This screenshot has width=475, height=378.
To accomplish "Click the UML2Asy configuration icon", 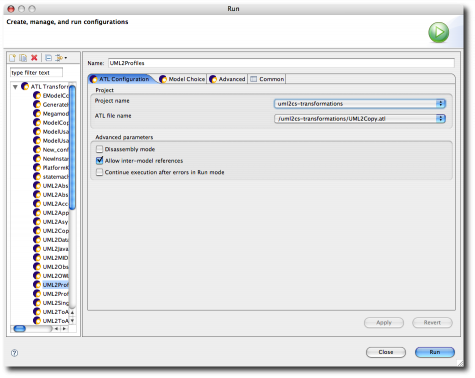I will coord(37,222).
